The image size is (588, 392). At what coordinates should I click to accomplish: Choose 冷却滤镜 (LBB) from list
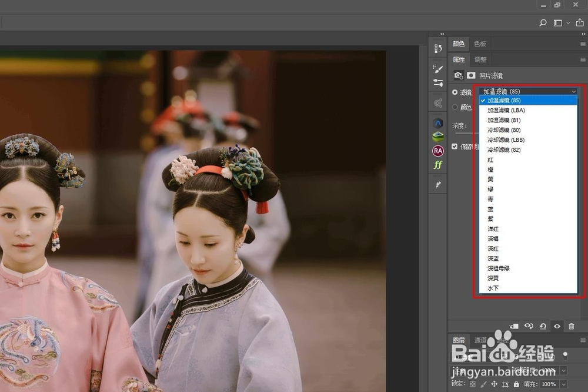point(528,139)
